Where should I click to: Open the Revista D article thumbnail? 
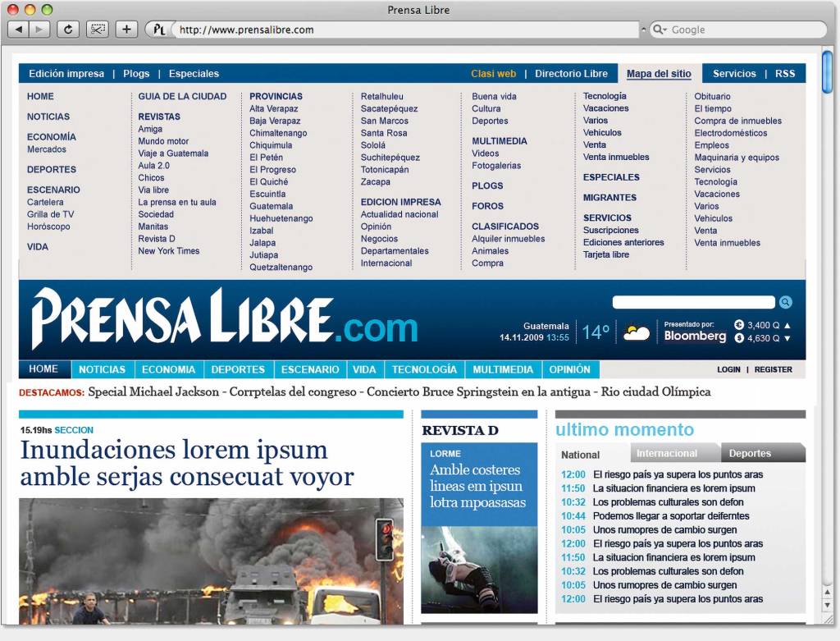click(x=479, y=569)
